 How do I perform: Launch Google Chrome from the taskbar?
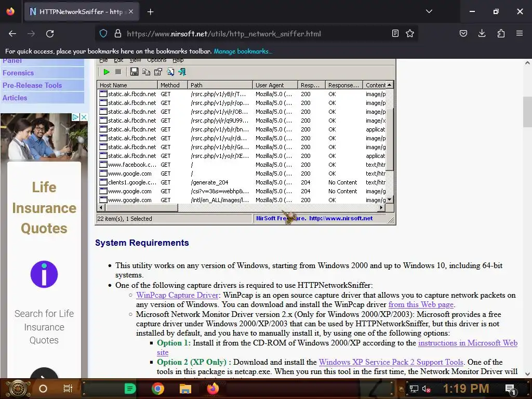[x=158, y=389]
